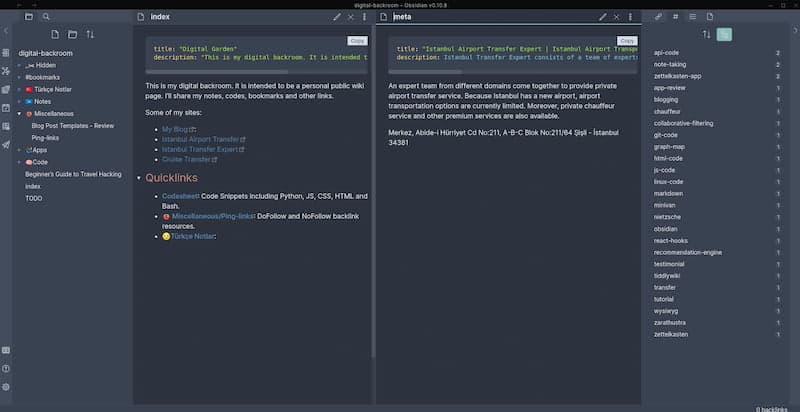Expand the Code folder

coord(19,161)
